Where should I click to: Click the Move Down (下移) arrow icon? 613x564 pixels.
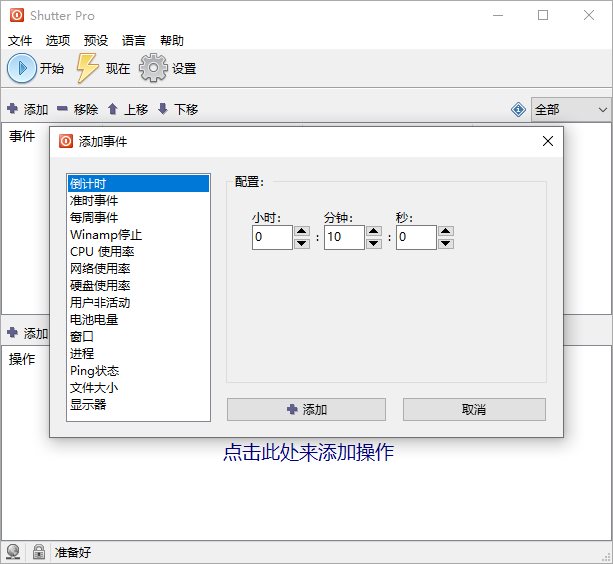[163, 109]
